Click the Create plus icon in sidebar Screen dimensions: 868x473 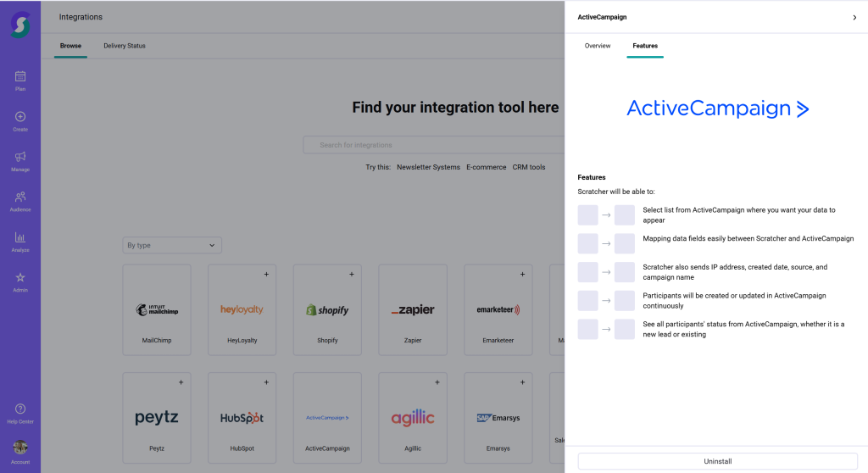coord(20,117)
